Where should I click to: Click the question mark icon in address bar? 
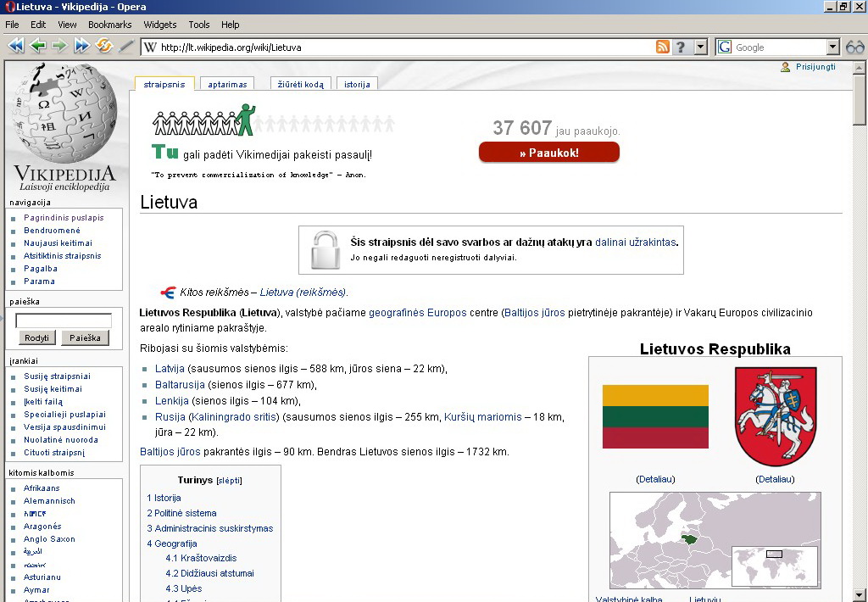tap(680, 47)
